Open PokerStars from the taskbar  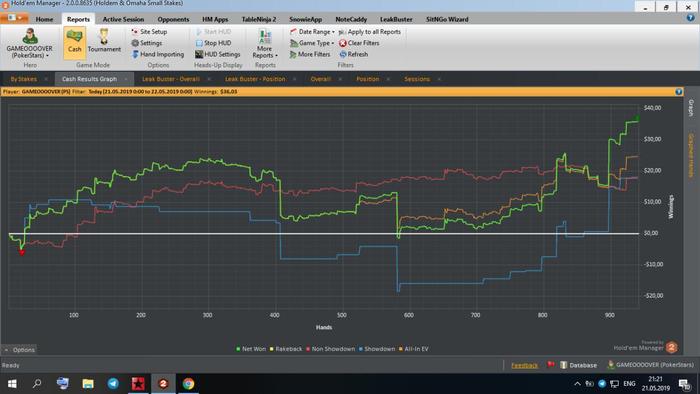coord(138,383)
